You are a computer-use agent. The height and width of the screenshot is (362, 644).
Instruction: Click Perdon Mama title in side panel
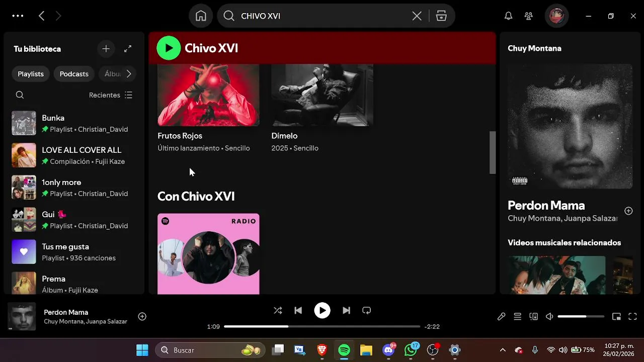click(x=546, y=205)
